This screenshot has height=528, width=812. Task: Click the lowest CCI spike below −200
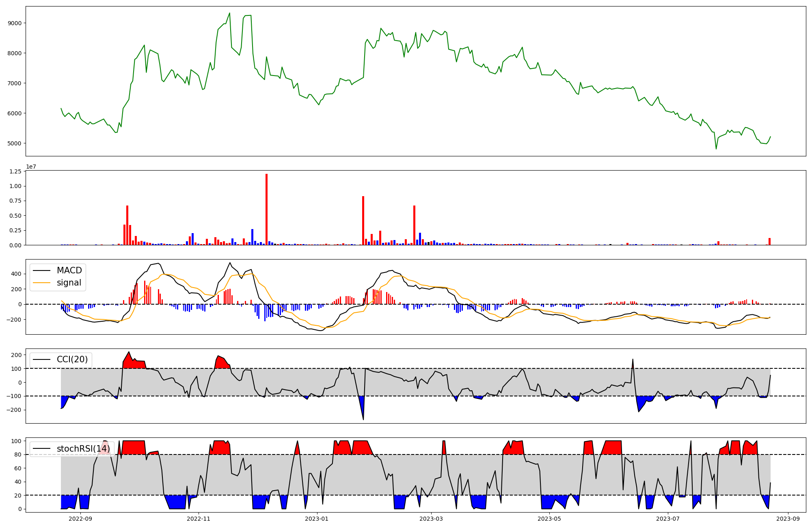(363, 419)
